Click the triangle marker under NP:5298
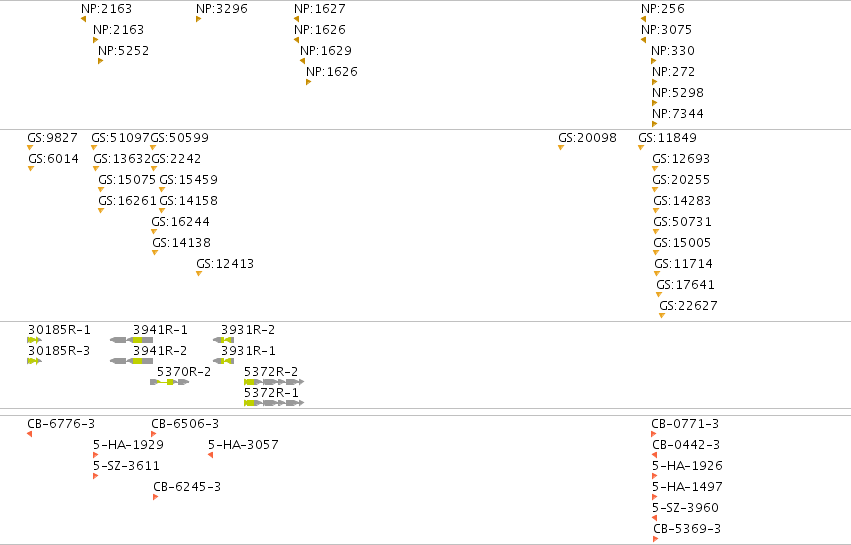The width and height of the screenshot is (851, 545). coord(655,103)
